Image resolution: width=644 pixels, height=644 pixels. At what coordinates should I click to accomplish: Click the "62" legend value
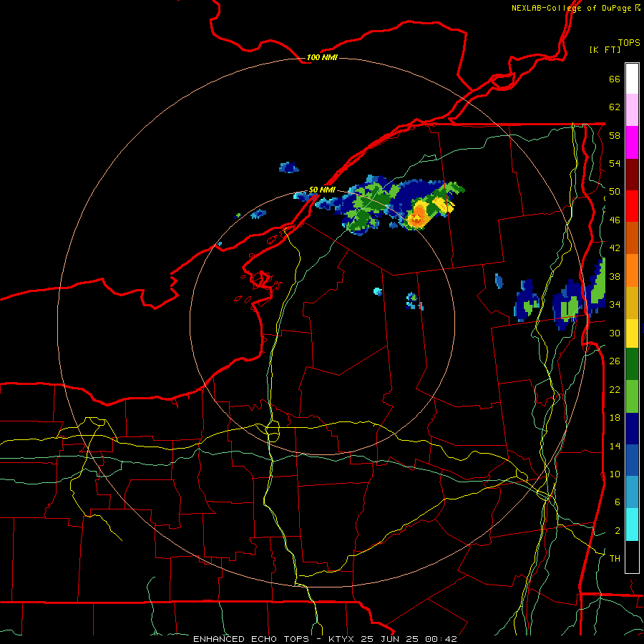click(615, 107)
